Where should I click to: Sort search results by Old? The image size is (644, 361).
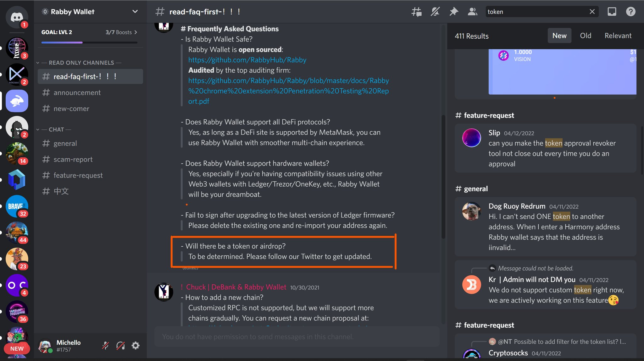click(586, 36)
